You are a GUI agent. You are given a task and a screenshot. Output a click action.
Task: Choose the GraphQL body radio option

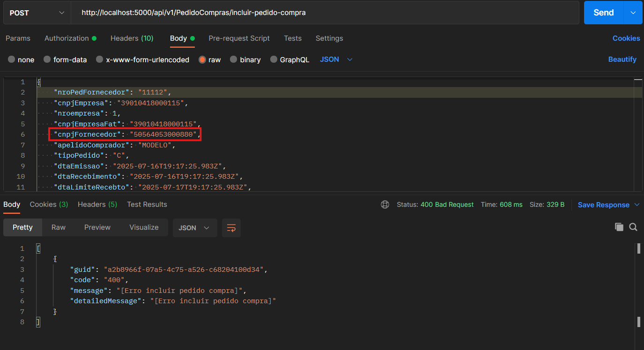274,59
